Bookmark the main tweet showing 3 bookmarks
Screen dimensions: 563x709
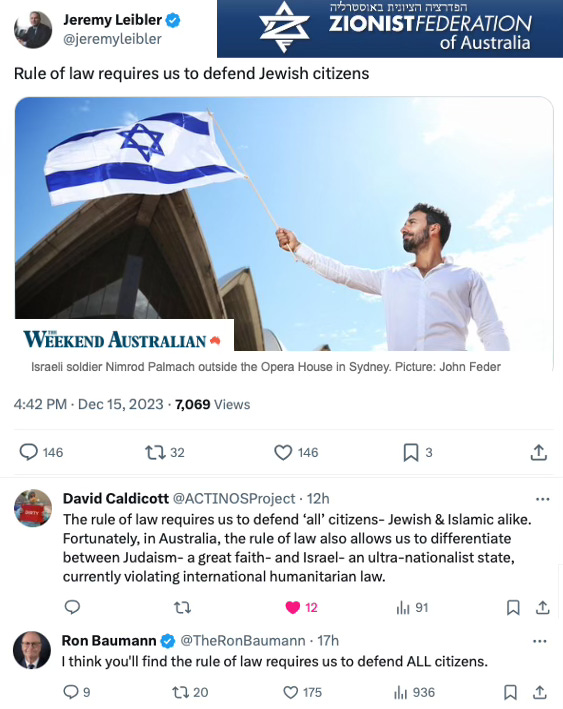click(411, 452)
